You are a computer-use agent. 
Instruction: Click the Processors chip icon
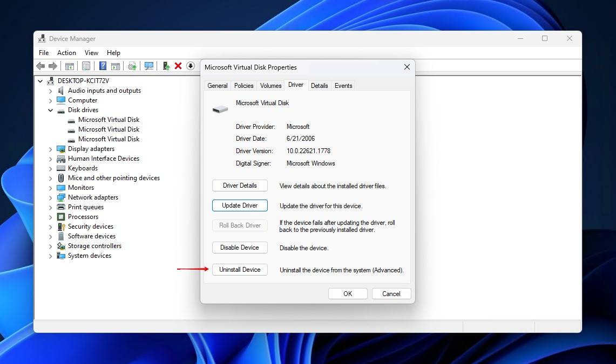(61, 217)
